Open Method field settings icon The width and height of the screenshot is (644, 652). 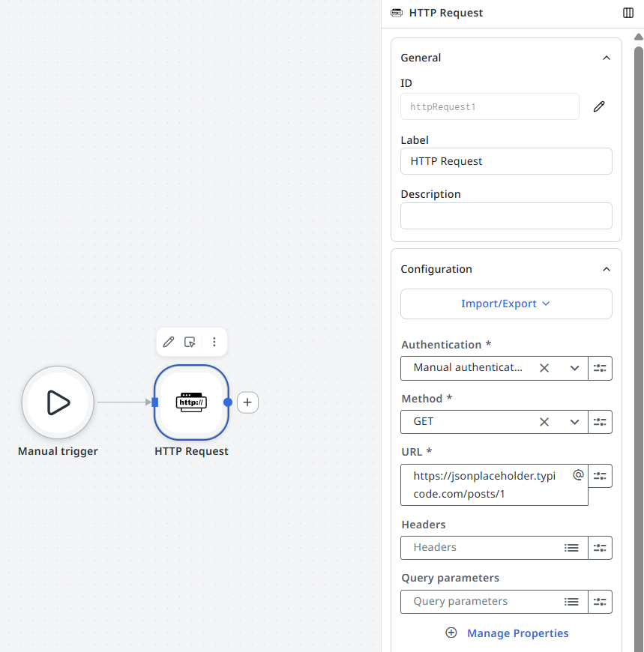click(600, 422)
